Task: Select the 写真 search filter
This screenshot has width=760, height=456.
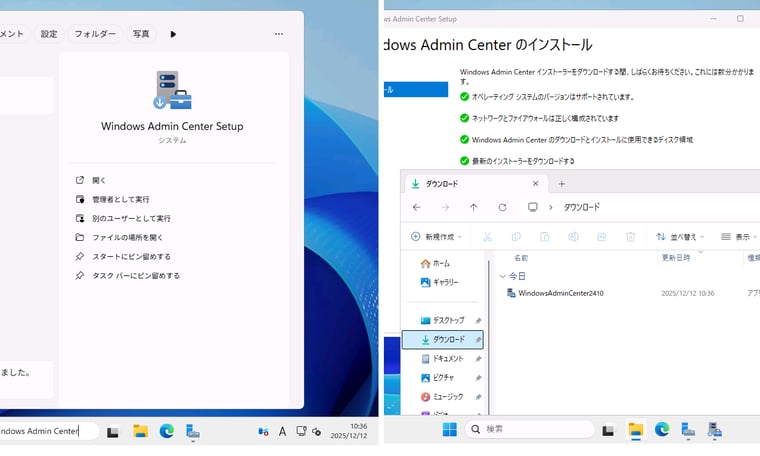Action: [x=141, y=34]
